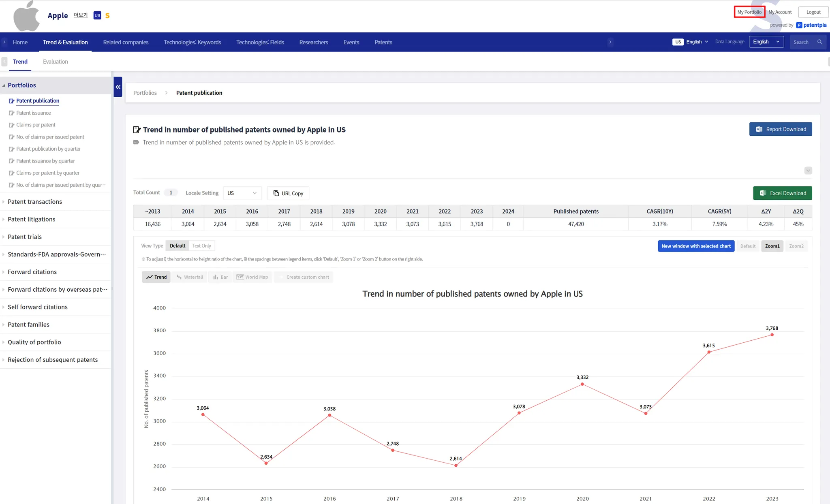
Task: Click the Excel Download button
Action: (782, 193)
